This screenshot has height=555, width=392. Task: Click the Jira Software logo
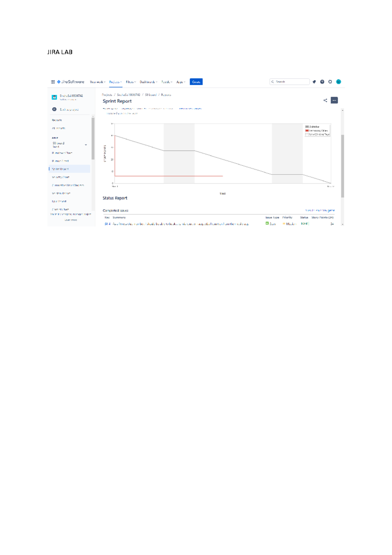71,82
